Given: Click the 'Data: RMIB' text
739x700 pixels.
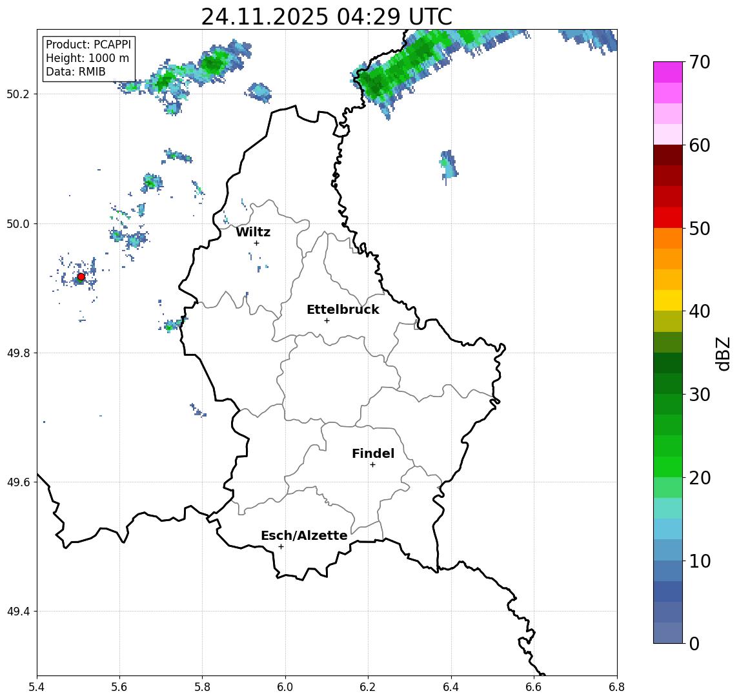Looking at the screenshot, I should [x=76, y=72].
